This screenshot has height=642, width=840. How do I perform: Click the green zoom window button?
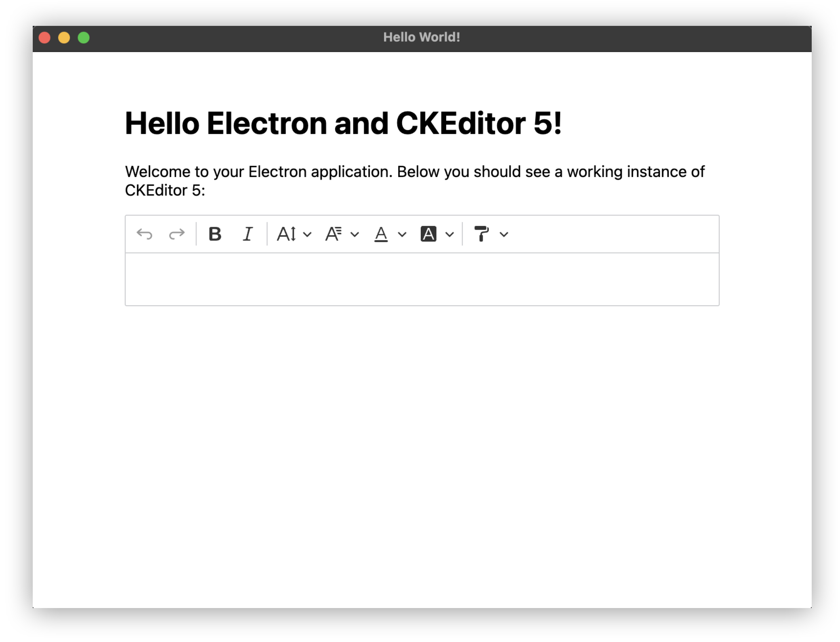(83, 37)
